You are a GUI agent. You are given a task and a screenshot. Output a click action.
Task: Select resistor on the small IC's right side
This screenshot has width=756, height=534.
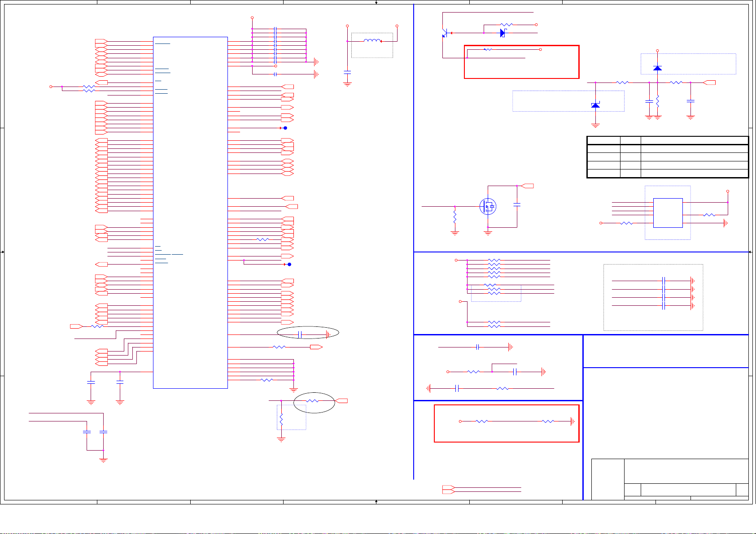[709, 215]
